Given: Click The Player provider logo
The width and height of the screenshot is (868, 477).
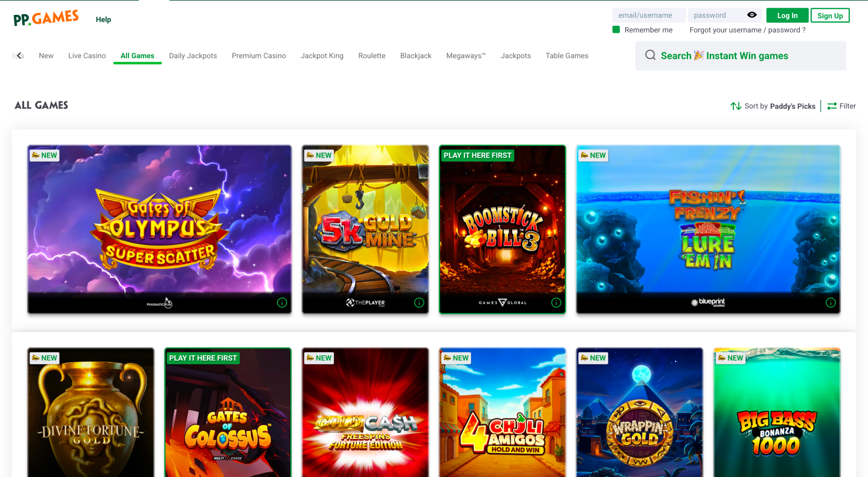Looking at the screenshot, I should pos(365,303).
